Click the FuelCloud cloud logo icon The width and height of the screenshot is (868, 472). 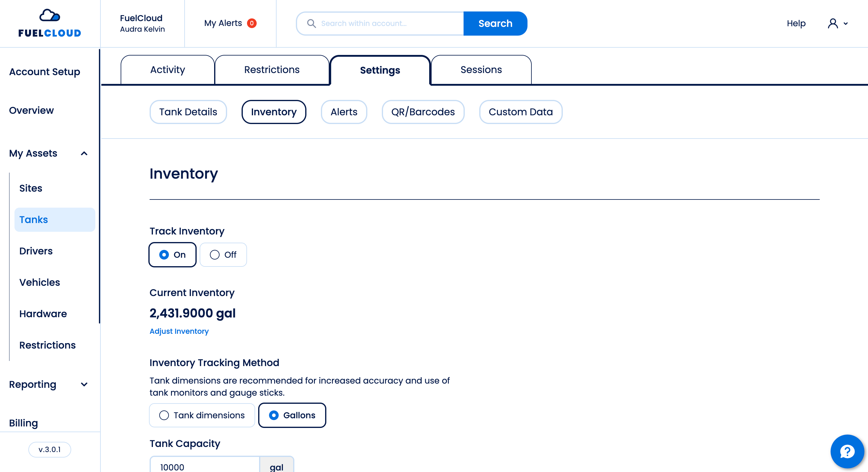click(x=49, y=15)
